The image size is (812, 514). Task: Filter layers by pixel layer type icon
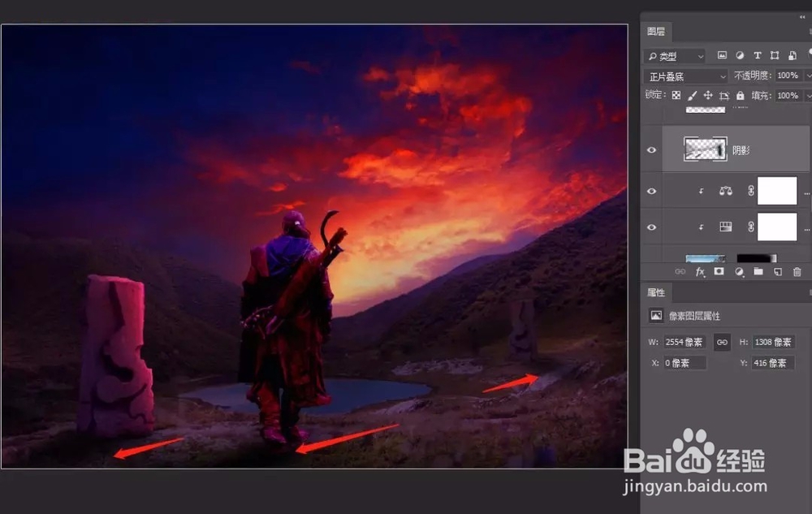click(x=722, y=55)
